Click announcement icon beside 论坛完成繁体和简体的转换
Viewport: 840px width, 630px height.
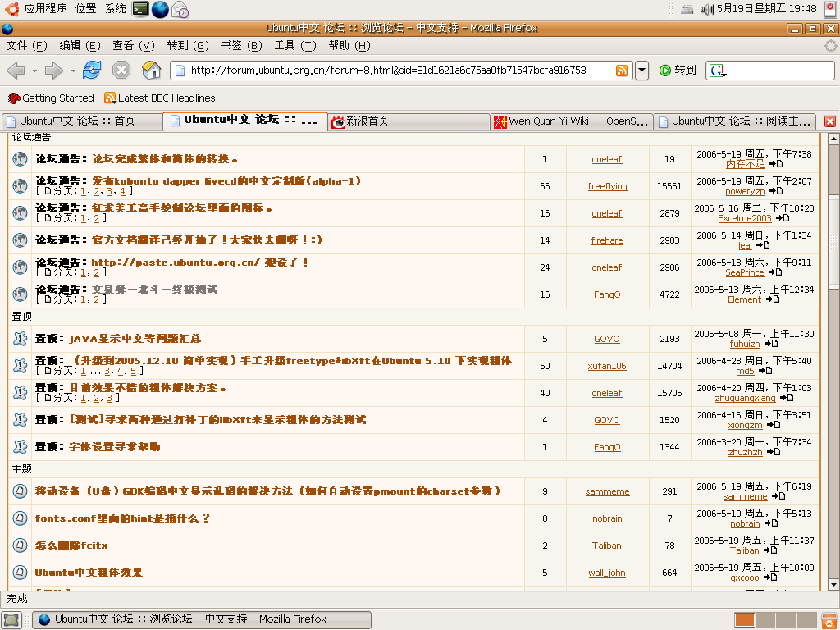click(x=20, y=159)
